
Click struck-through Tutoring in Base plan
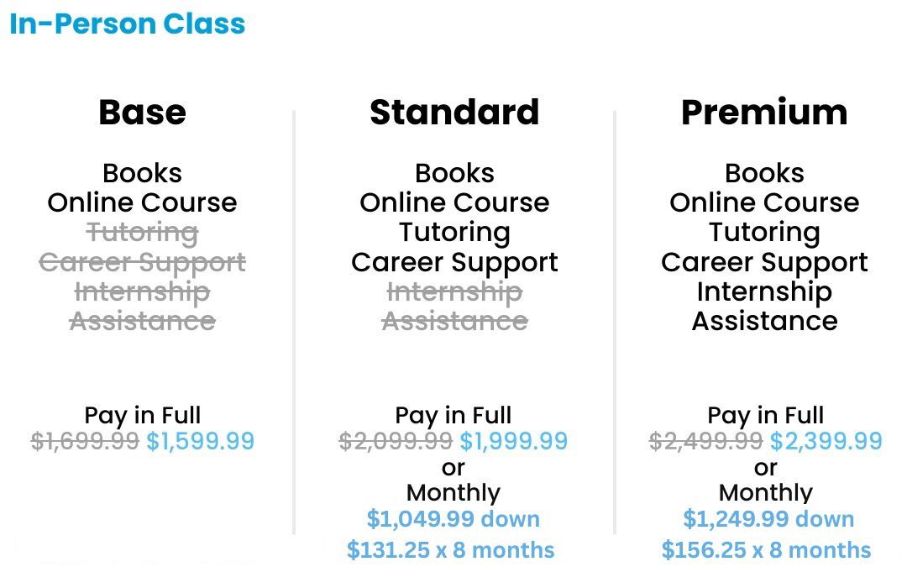[x=142, y=232]
